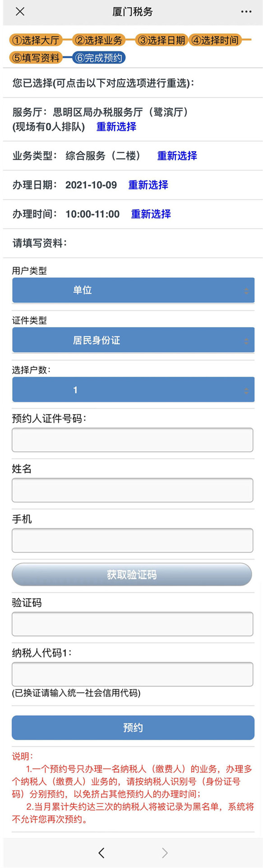263x868 pixels.
Task: Open 用户类型 dropdown showing 单位
Action: pos(133,290)
